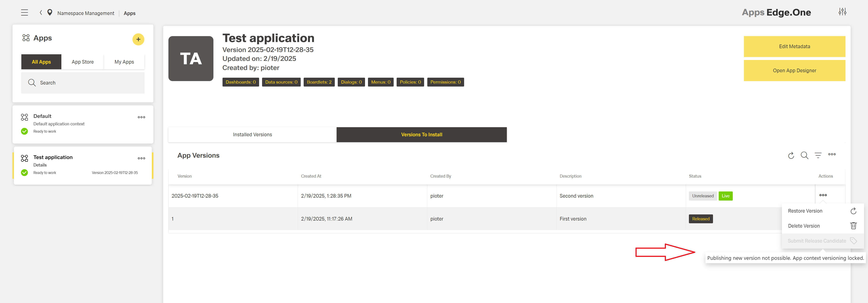Image resolution: width=868 pixels, height=303 pixels.
Task: Click the Live status badge
Action: (x=725, y=196)
